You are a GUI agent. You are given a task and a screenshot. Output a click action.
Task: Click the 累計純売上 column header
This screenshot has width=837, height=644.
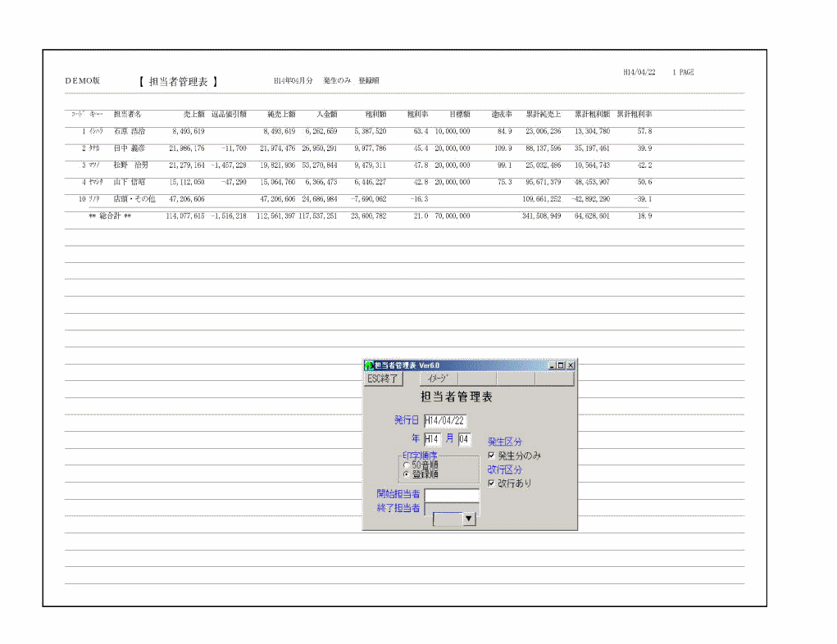[544, 114]
